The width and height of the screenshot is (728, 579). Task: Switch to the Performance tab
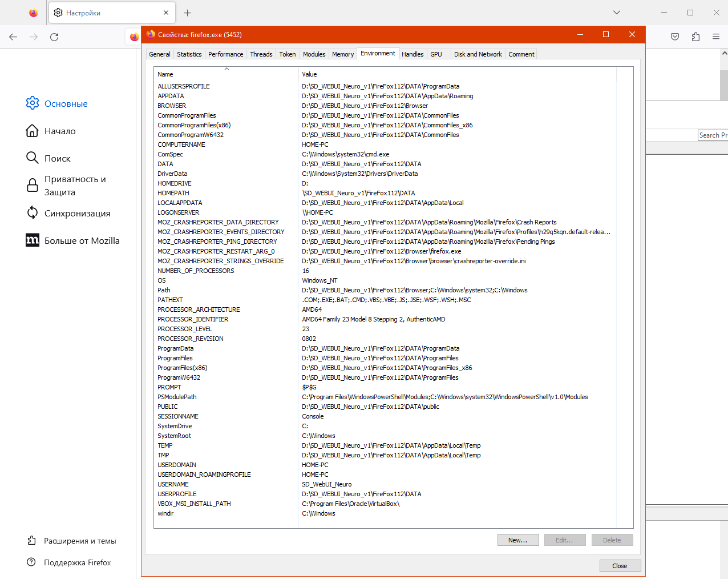(x=226, y=54)
